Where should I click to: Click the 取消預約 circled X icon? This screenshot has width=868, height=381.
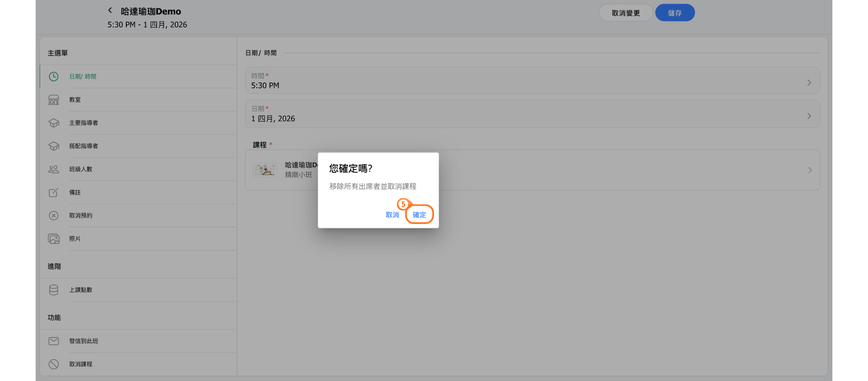pos(53,215)
